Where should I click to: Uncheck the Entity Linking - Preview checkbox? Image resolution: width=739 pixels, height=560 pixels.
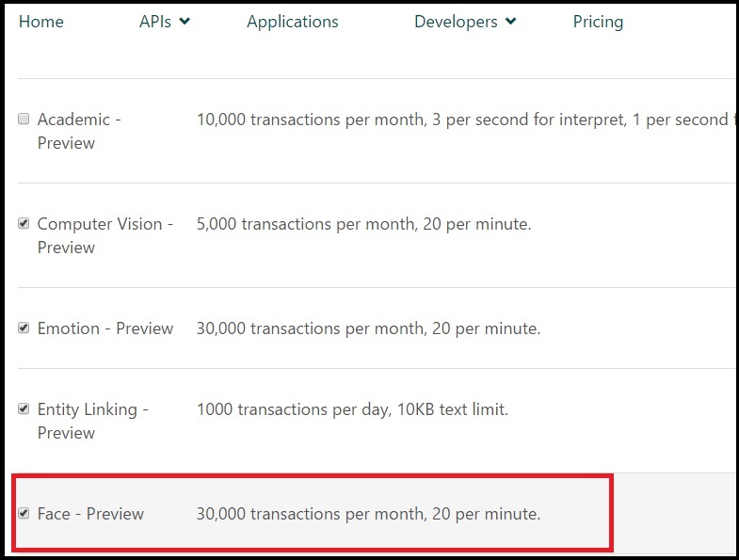pos(24,409)
